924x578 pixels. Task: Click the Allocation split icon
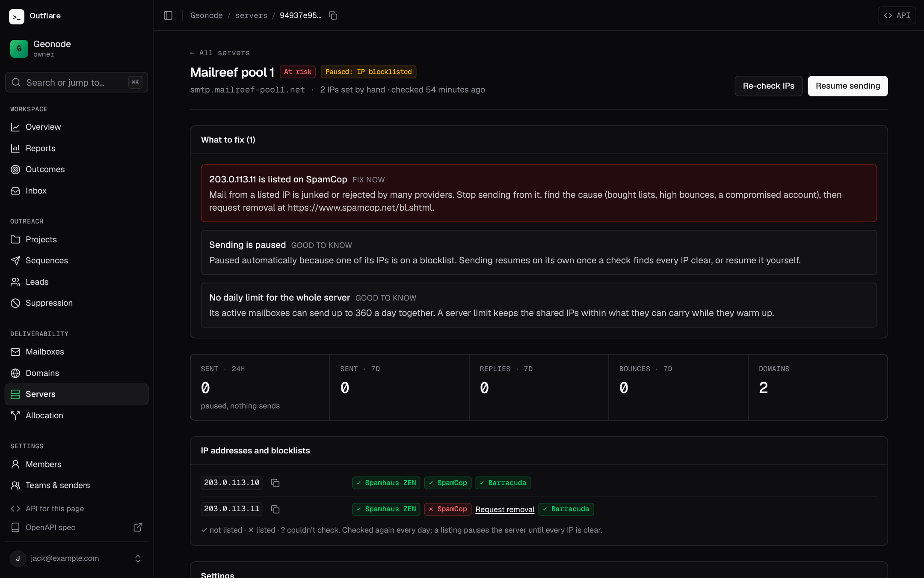[15, 416]
